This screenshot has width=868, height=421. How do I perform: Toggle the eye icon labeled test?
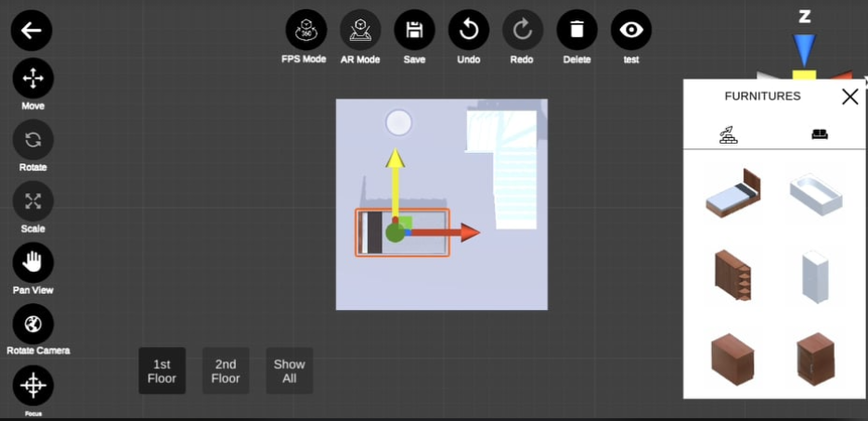click(631, 31)
